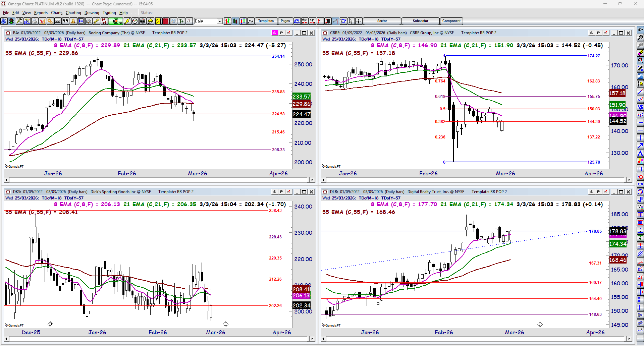
Task: Click the yellow lightning bolt icon
Action: [127, 21]
